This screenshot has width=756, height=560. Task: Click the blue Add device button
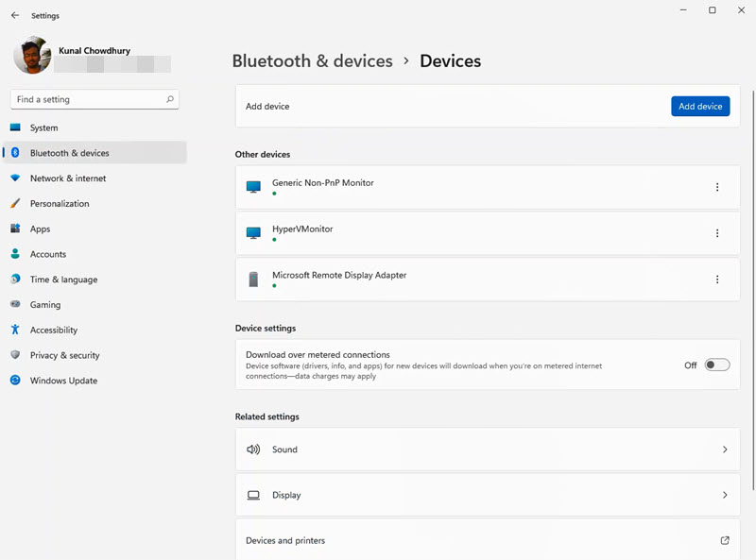(700, 106)
